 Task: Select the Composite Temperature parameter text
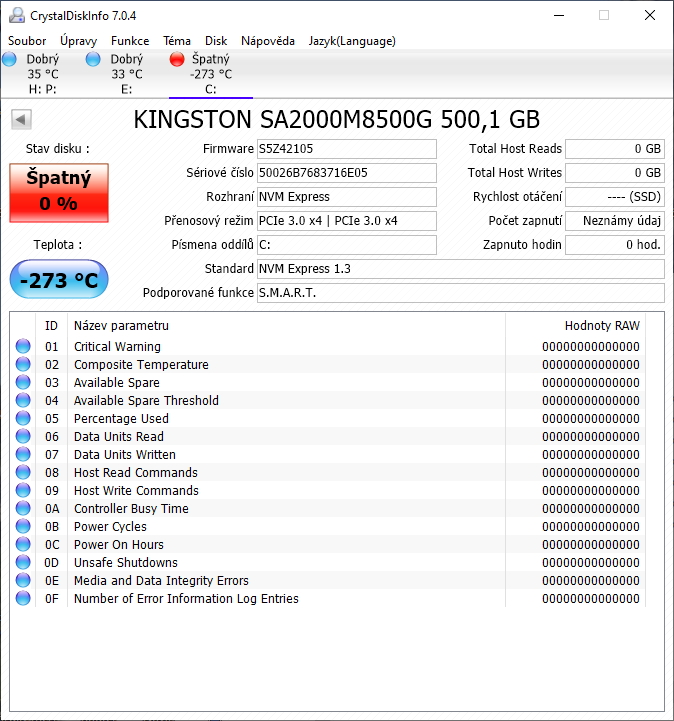(141, 364)
